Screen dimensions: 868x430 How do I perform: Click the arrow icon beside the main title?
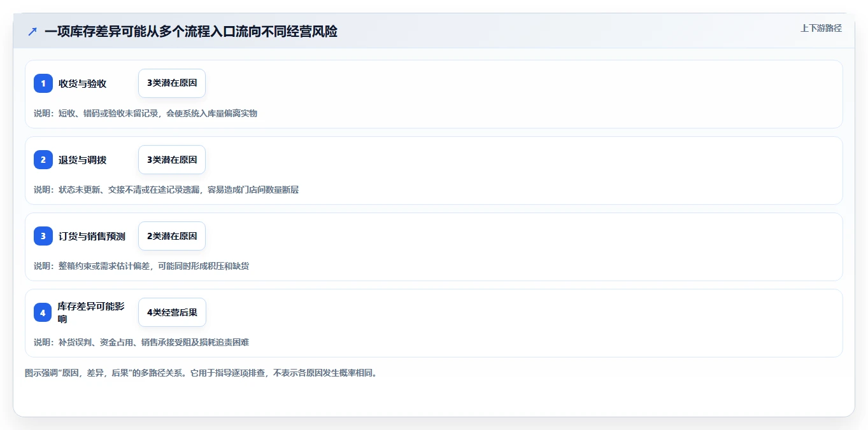[32, 32]
